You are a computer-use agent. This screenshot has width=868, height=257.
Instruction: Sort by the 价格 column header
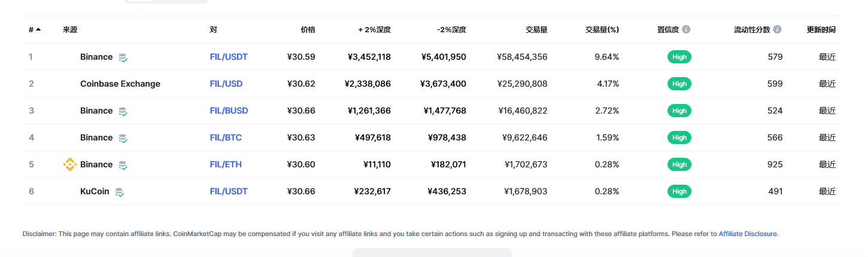pyautogui.click(x=308, y=29)
